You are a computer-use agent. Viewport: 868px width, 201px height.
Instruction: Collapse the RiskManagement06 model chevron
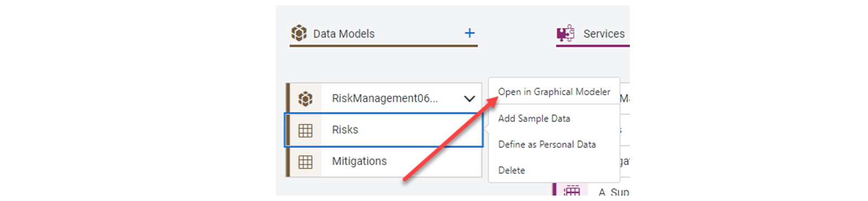coord(469,98)
